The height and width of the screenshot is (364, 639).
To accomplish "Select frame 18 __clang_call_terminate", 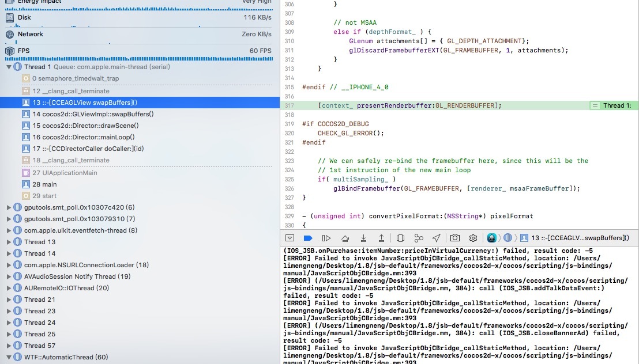I will click(140, 161).
